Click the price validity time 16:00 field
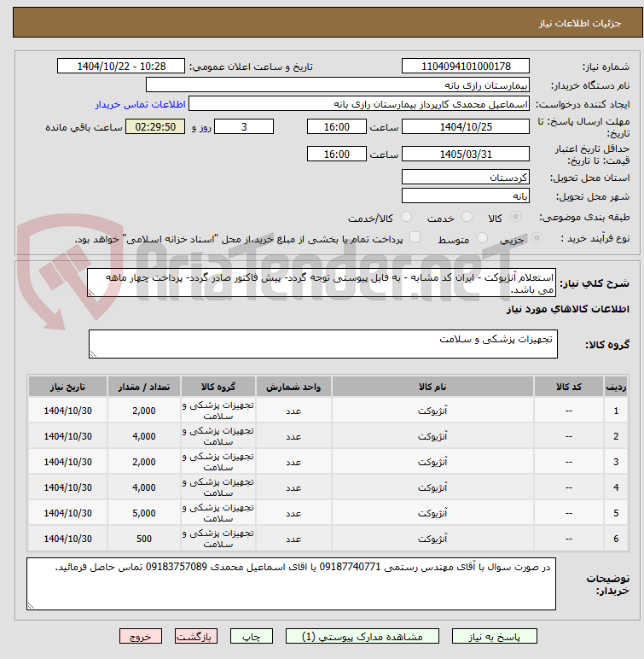Screen dimensions: 644x659 pyautogui.click(x=336, y=154)
